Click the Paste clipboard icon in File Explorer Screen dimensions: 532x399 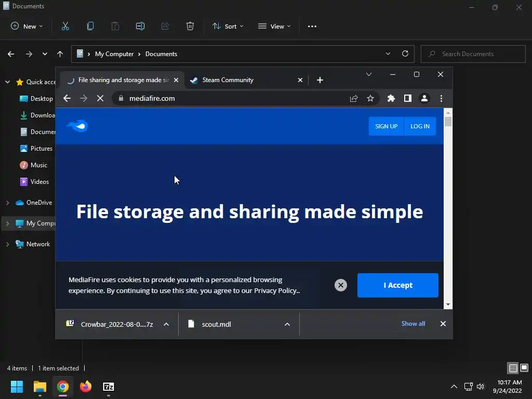pos(115,26)
